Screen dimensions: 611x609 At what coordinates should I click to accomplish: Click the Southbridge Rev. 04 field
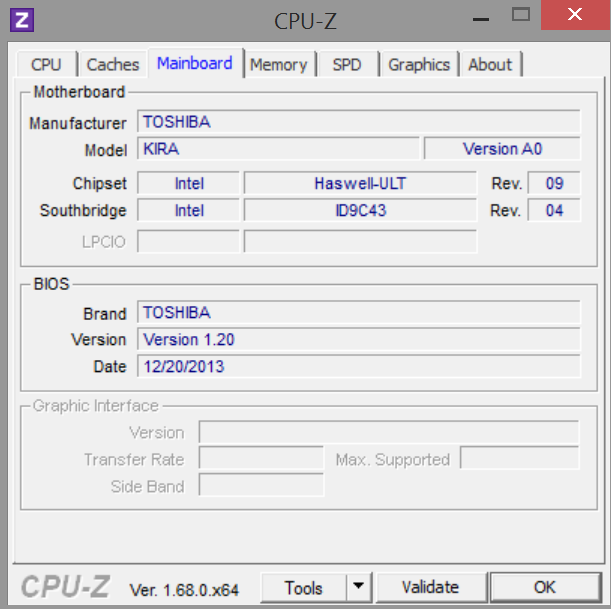point(554,210)
